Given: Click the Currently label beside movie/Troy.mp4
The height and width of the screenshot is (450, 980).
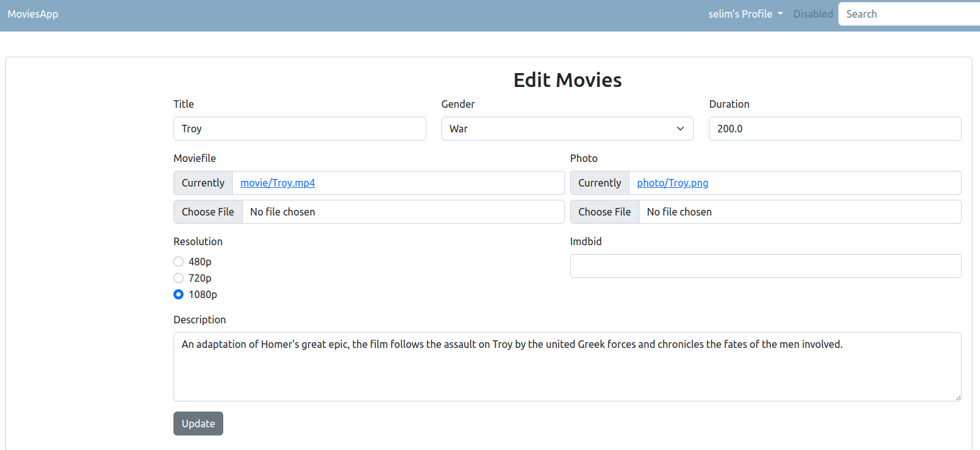Looking at the screenshot, I should coord(203,183).
